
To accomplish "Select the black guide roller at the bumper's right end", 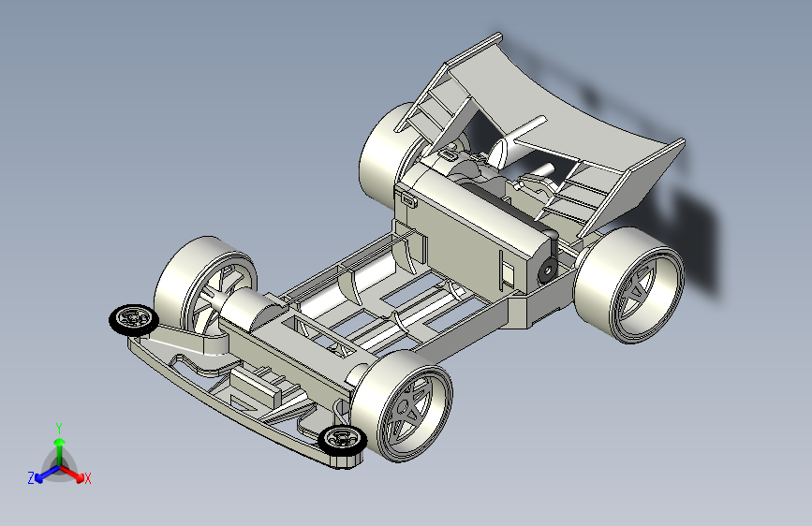I will coord(342,441).
